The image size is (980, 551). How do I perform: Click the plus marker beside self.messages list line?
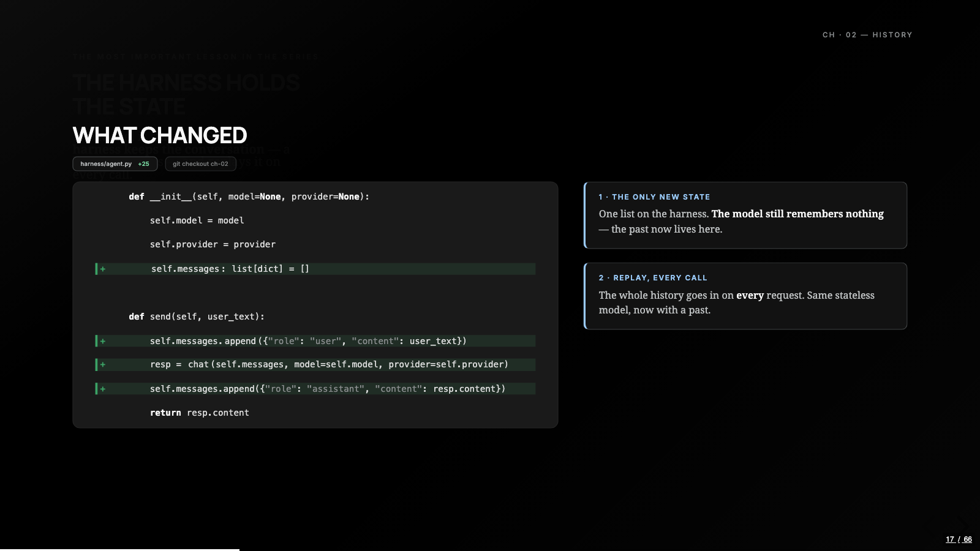pyautogui.click(x=103, y=269)
